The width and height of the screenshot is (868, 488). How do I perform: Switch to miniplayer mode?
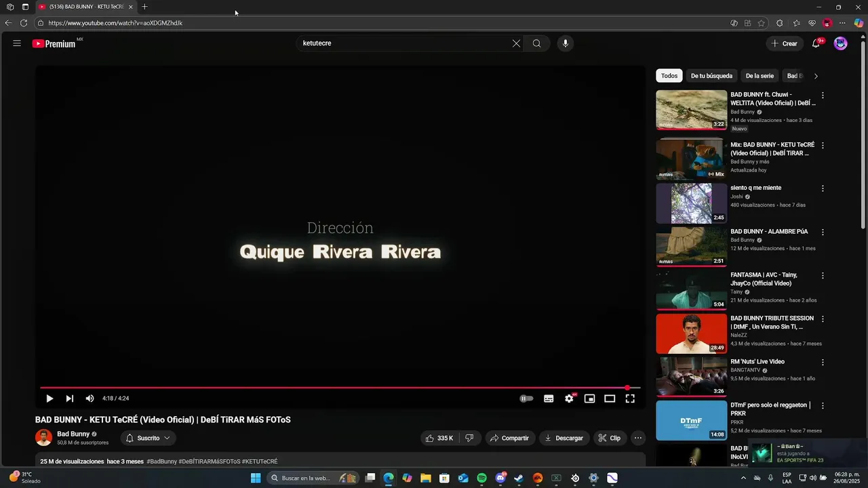[x=589, y=399]
